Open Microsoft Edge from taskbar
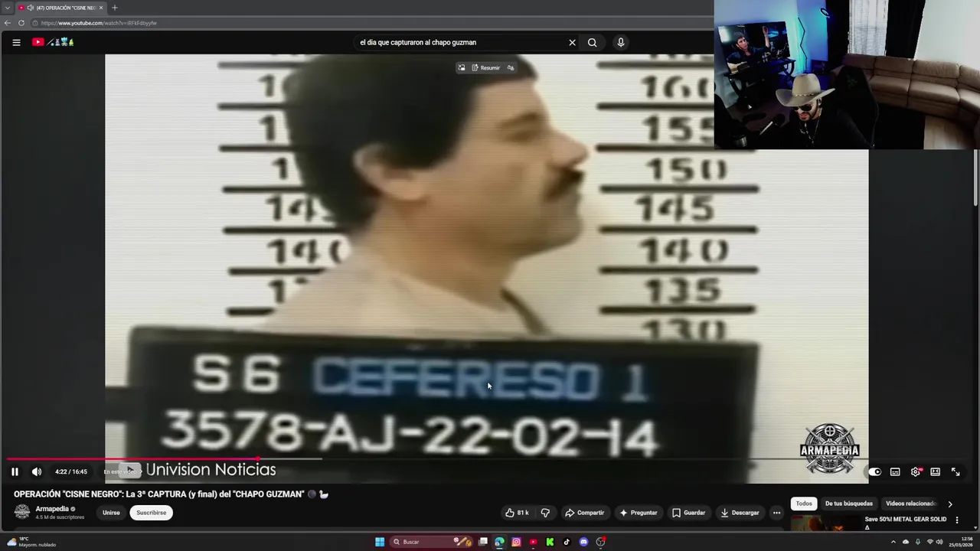 [499, 542]
